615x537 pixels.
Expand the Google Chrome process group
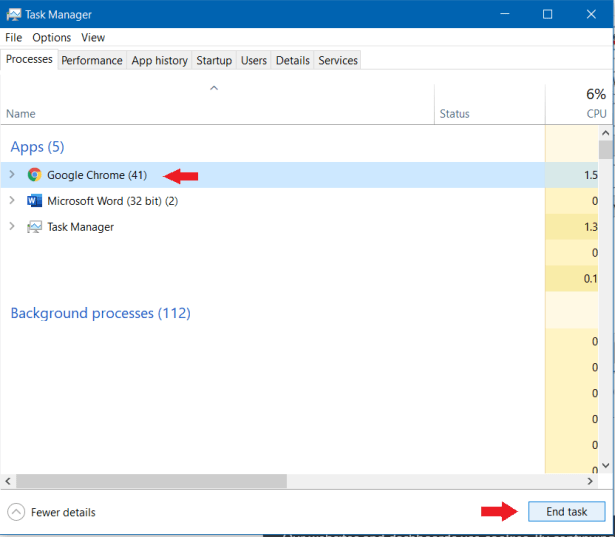pos(12,175)
